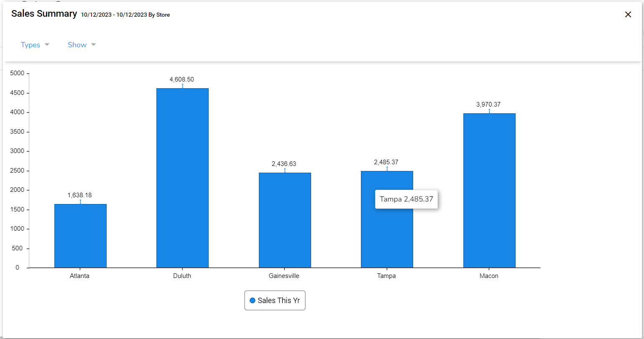
Task: Open the Types dropdown
Action: click(x=35, y=45)
